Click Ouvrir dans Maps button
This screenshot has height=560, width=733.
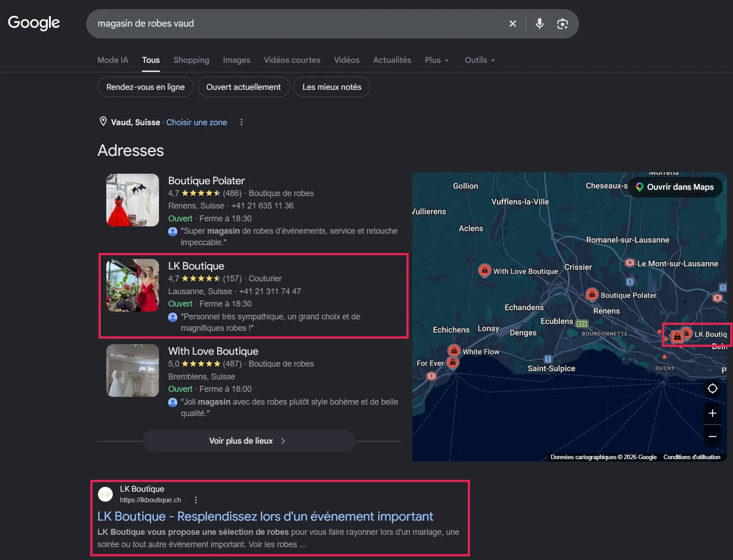(675, 187)
